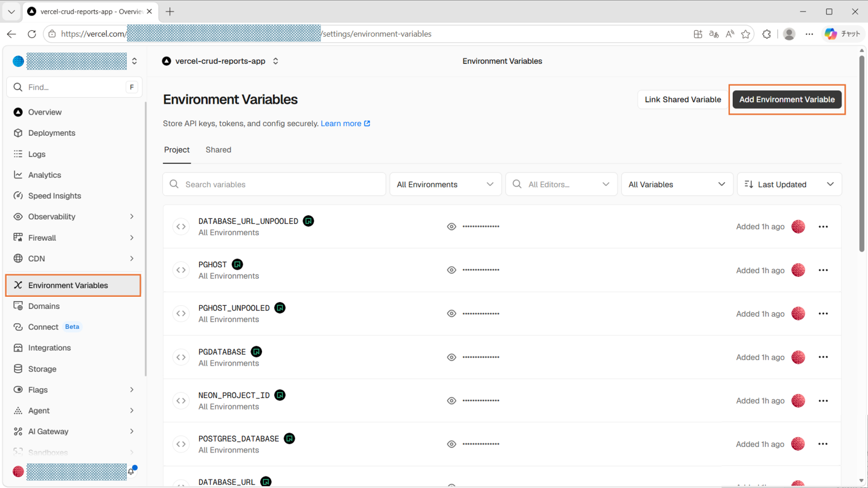868x488 pixels.
Task: Reveal the value of PGHOST
Action: click(x=452, y=270)
